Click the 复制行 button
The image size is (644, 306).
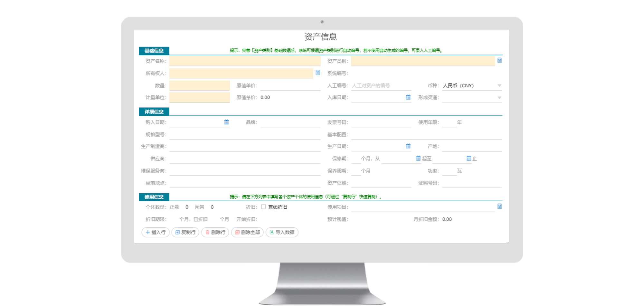tap(185, 232)
